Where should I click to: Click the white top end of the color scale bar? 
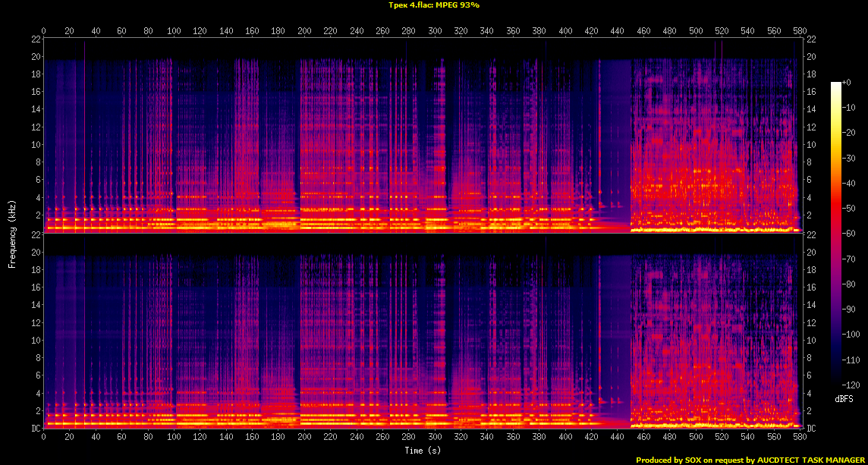point(835,85)
